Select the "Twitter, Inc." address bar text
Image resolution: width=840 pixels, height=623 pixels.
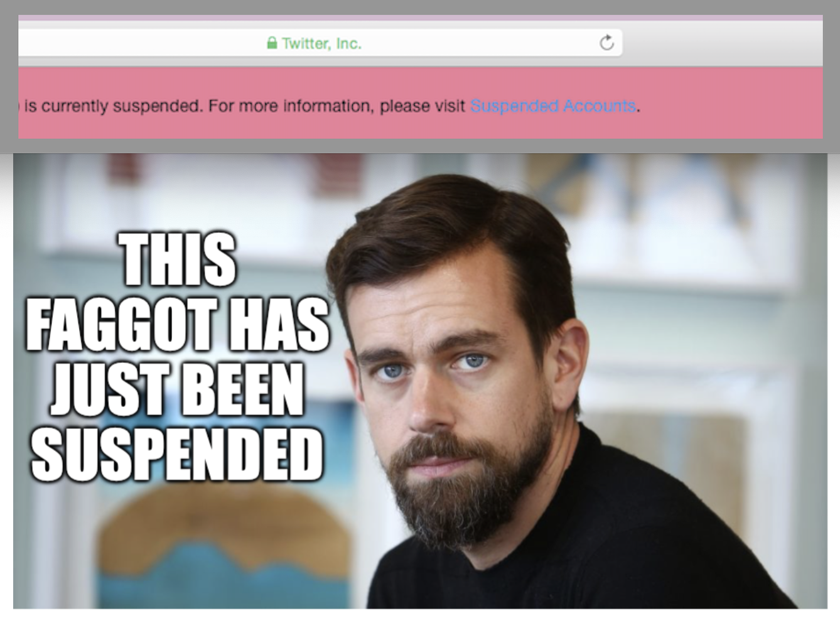click(x=321, y=43)
